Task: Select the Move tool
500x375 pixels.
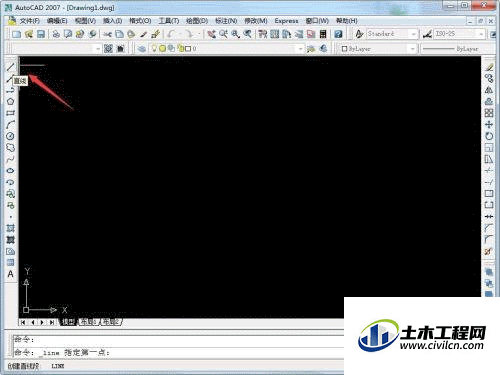Action: coord(489,125)
